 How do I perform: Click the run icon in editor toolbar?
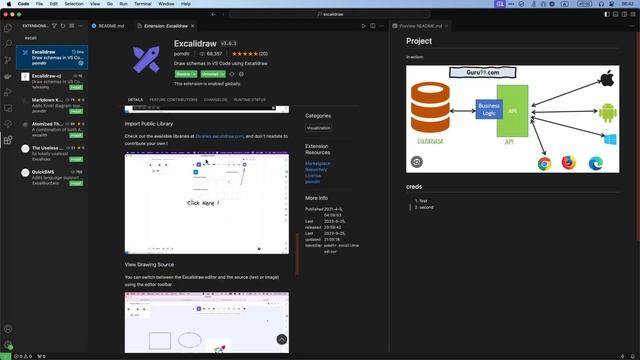point(363,26)
